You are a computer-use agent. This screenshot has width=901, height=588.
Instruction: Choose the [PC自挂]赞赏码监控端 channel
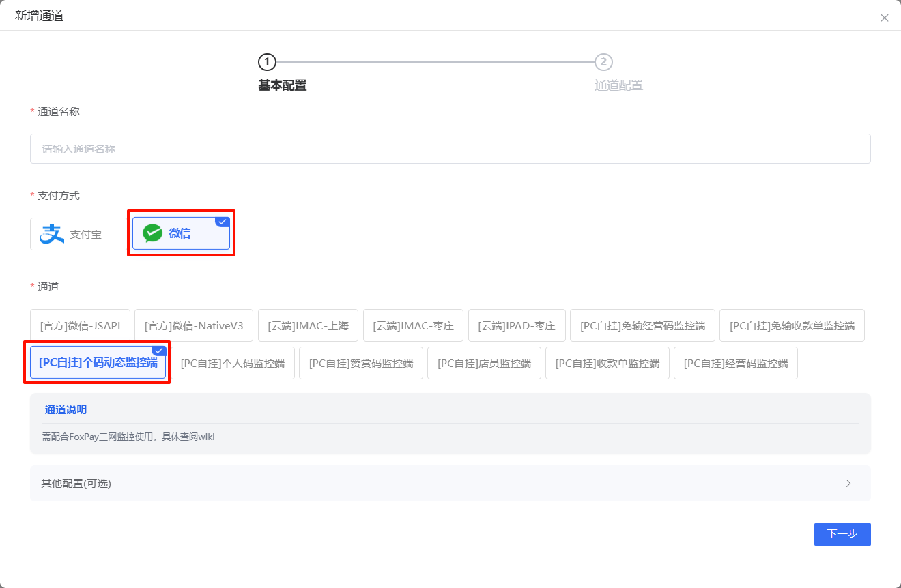361,363
